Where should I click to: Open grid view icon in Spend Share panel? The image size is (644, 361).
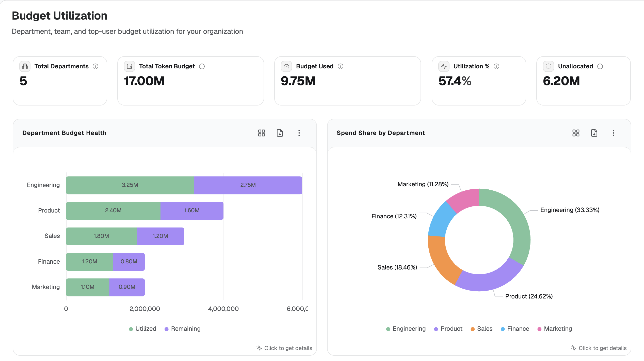pyautogui.click(x=576, y=133)
